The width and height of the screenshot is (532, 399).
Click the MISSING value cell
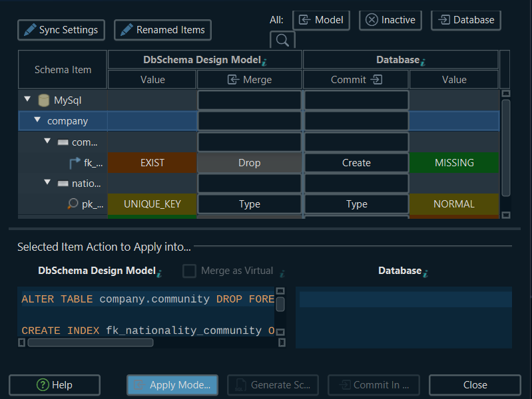(454, 163)
